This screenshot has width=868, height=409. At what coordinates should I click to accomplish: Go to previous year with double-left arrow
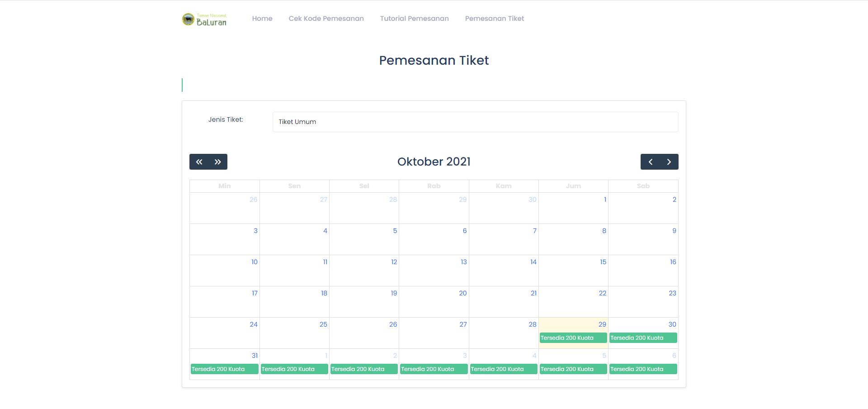click(199, 162)
